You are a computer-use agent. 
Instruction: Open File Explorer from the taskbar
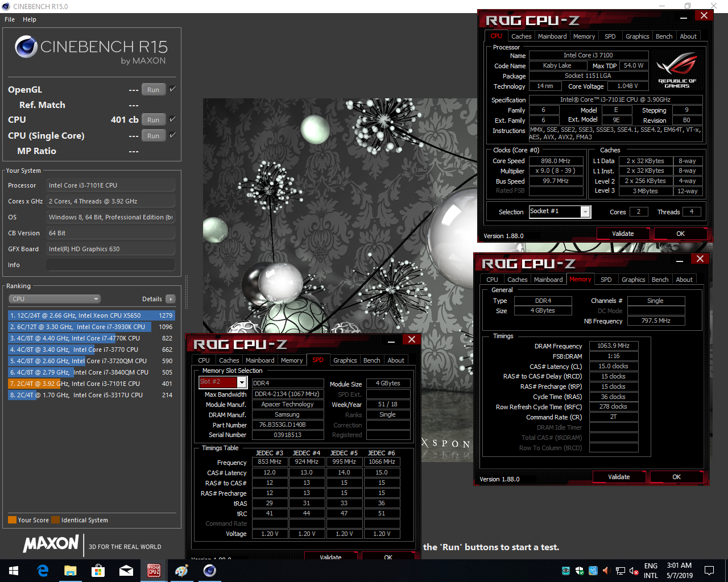coord(71,571)
